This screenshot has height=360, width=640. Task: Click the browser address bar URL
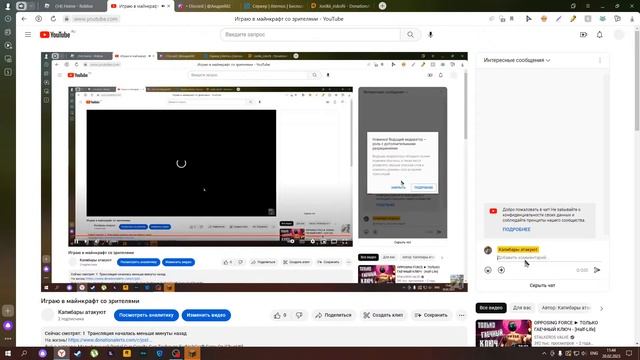pos(95,19)
